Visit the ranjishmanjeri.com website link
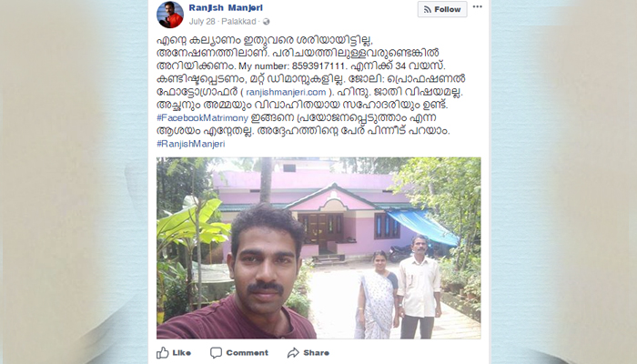The image size is (637, 364). (286, 92)
